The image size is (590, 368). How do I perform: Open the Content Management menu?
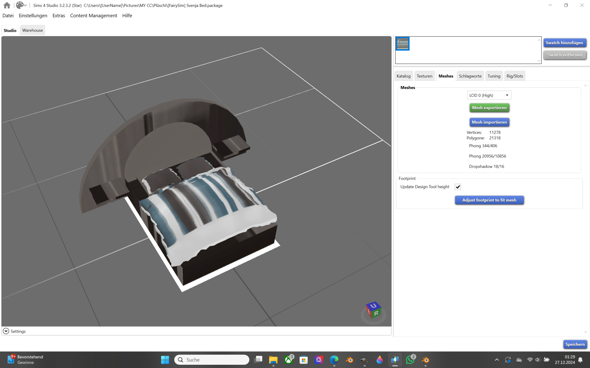point(93,15)
